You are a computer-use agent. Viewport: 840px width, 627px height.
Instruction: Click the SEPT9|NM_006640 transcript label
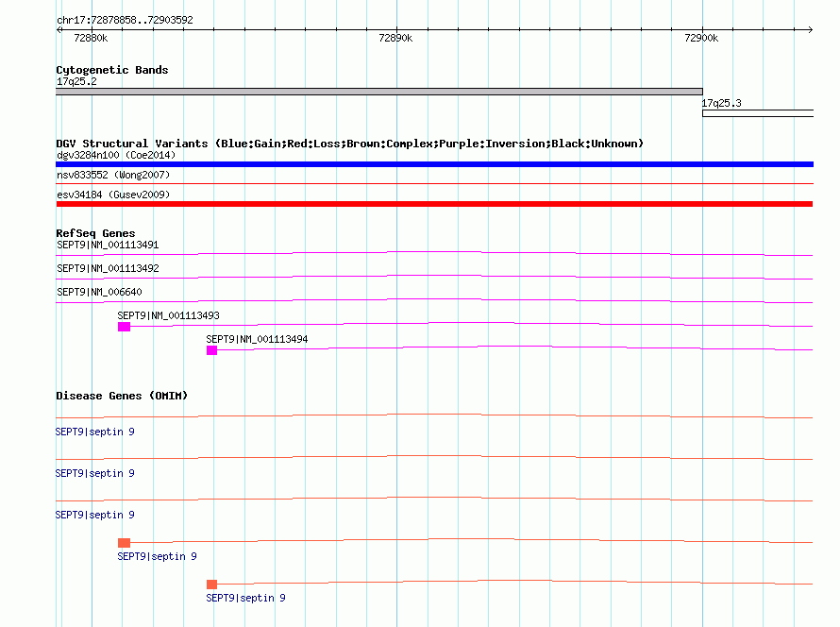coord(99,292)
